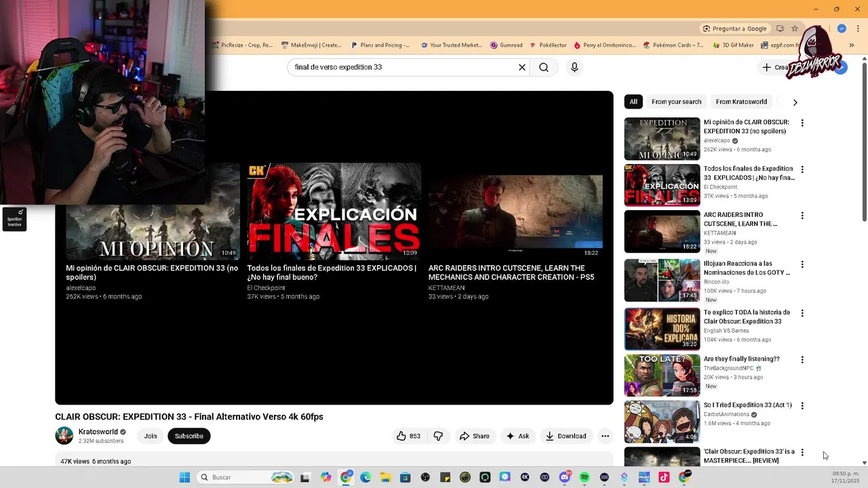Viewport: 868px width, 488px height.
Task: Ask about this video
Action: (517, 436)
